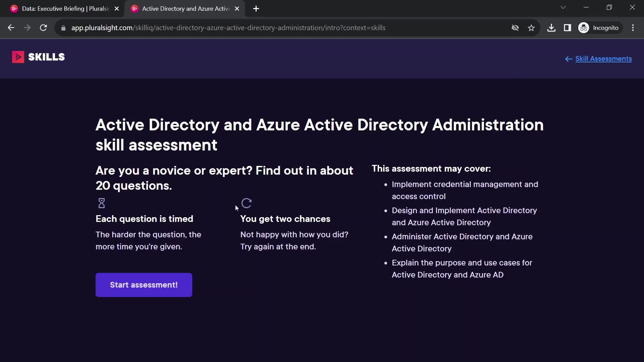644x362 pixels.
Task: Close the Active Directory and Azure tab
Action: click(x=237, y=9)
